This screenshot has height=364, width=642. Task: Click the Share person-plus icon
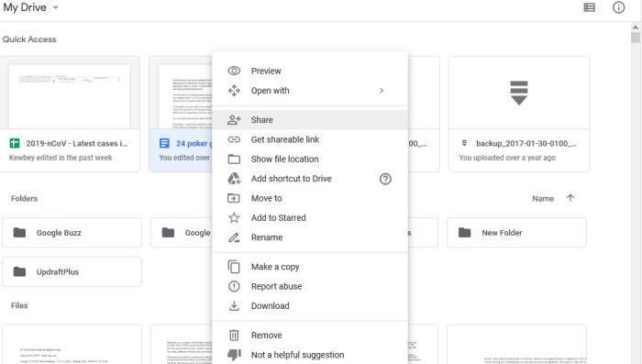[234, 119]
